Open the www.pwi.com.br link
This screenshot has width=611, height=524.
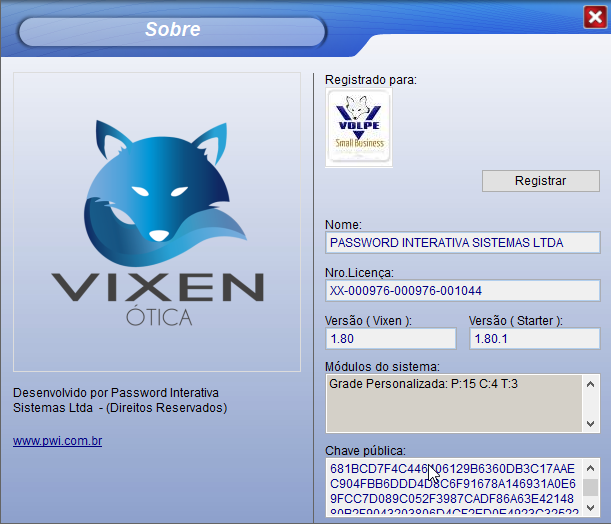pyautogui.click(x=58, y=441)
